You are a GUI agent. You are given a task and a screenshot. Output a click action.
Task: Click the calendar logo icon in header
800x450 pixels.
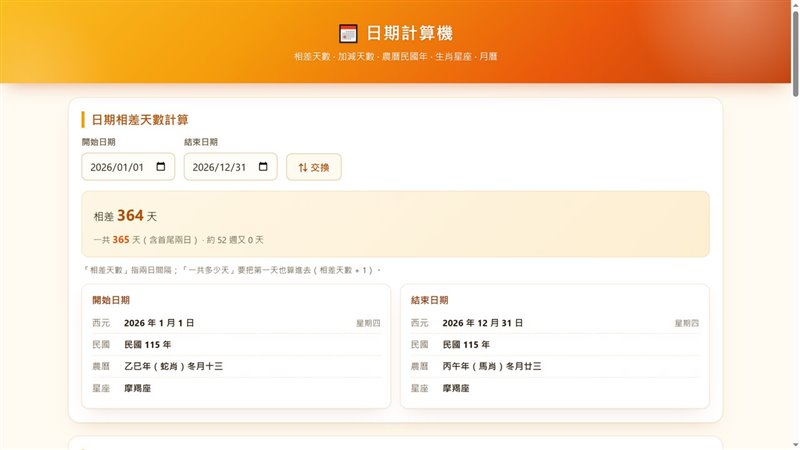pos(348,34)
